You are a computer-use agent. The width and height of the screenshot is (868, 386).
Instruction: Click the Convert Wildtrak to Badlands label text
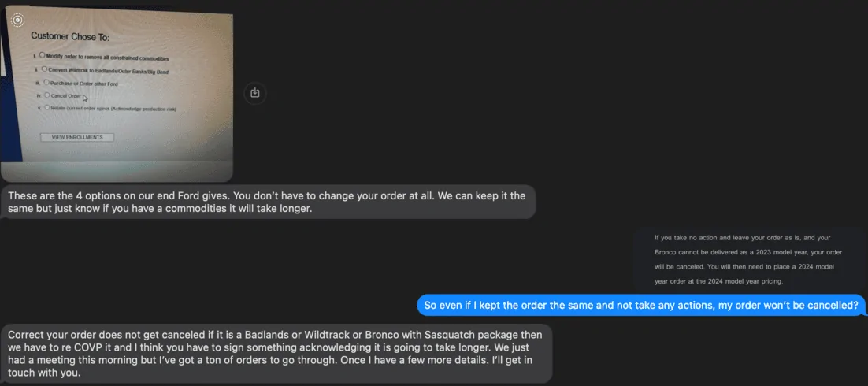point(109,71)
